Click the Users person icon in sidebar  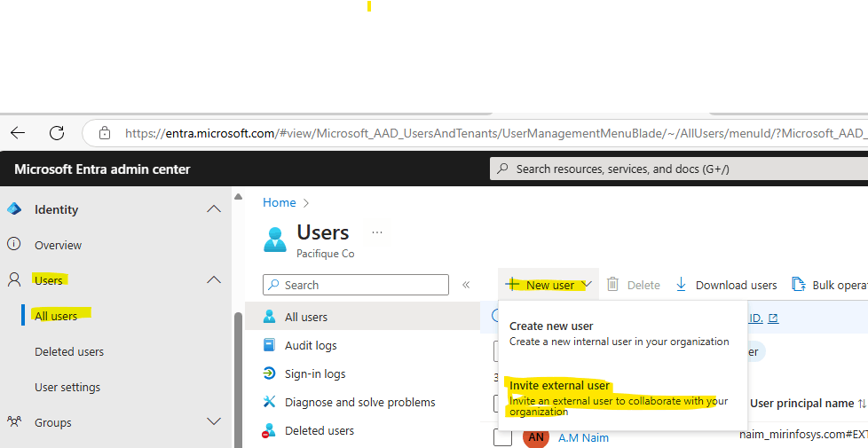(14, 279)
